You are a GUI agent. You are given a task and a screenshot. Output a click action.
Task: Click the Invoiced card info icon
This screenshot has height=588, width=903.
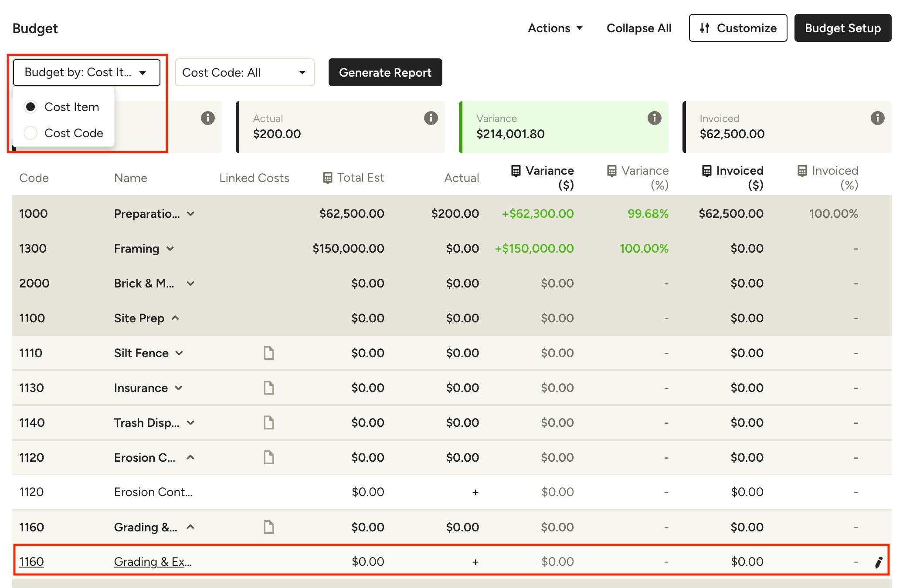click(877, 118)
